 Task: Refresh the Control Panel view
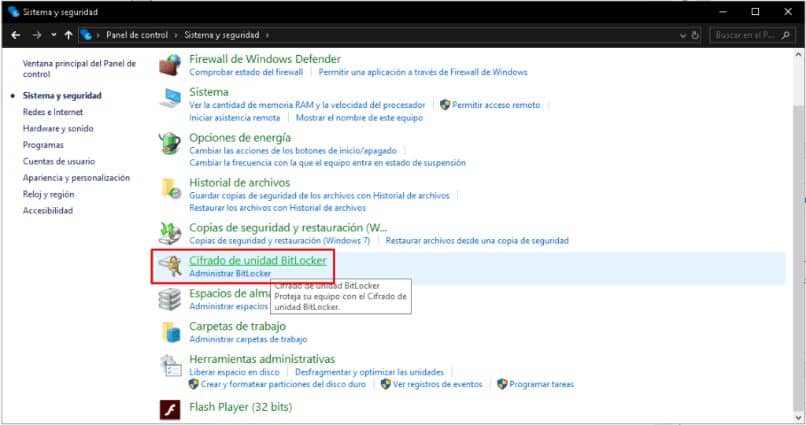pos(695,35)
